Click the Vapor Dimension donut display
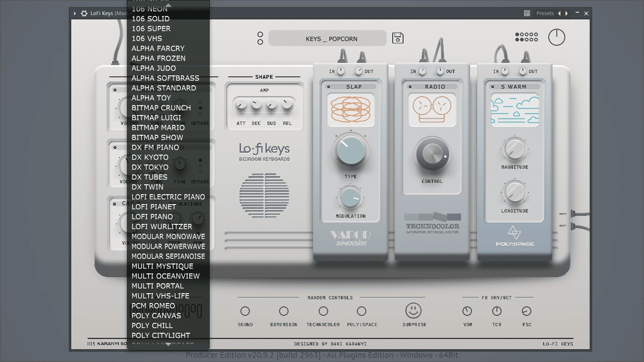This screenshot has height=362, width=644. click(x=351, y=109)
